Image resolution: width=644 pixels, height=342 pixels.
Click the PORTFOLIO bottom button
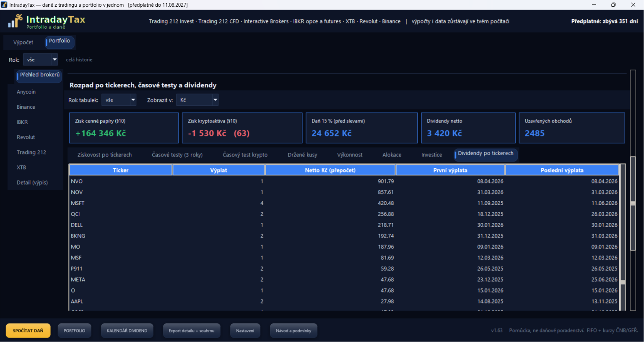pyautogui.click(x=75, y=331)
